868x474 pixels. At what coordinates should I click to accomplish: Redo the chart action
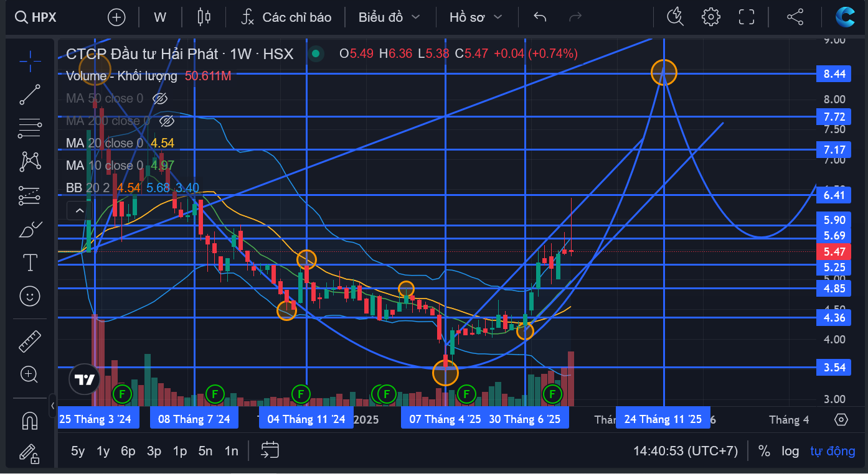575,17
